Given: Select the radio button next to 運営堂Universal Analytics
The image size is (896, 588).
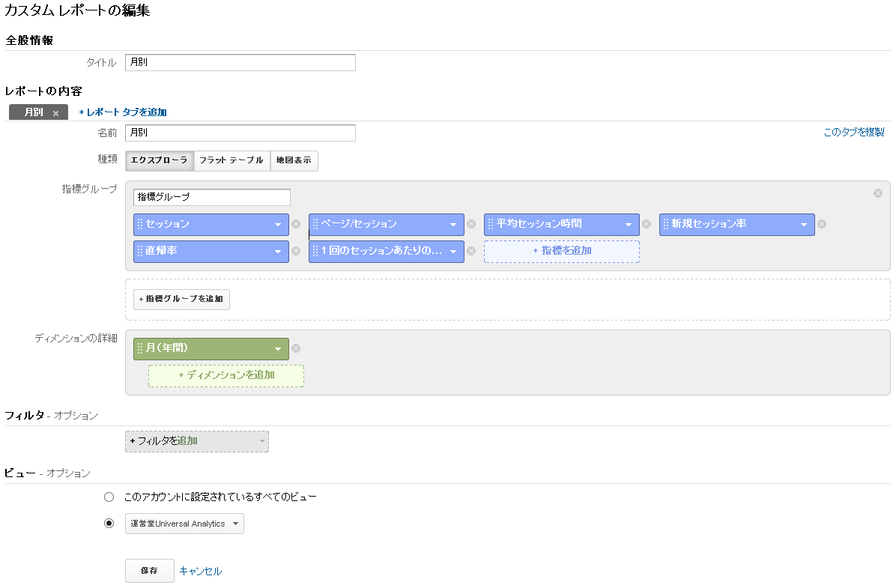Looking at the screenshot, I should click(109, 524).
